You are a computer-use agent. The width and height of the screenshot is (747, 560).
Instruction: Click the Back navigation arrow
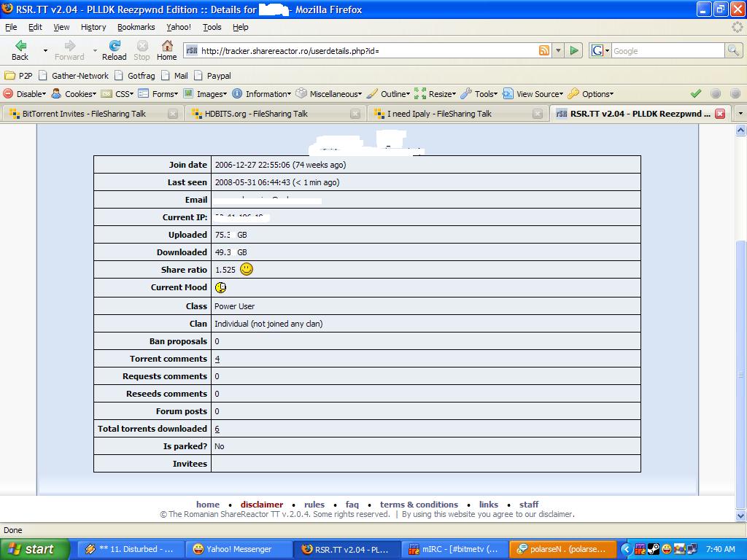pos(20,47)
